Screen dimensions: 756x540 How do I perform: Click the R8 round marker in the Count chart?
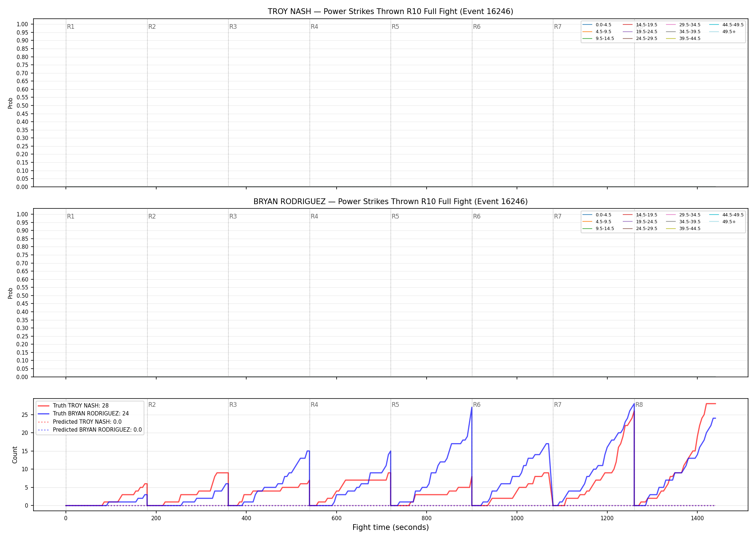point(639,405)
